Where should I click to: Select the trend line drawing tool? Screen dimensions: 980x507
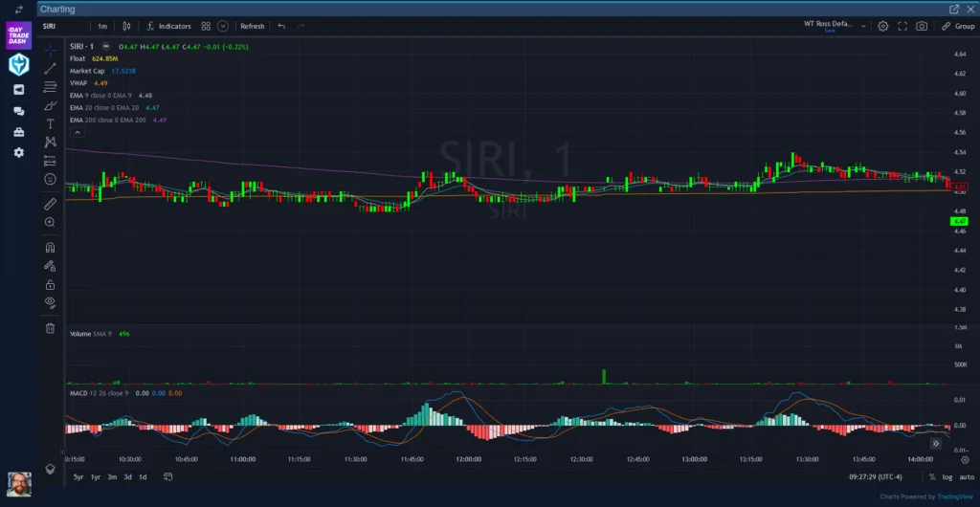(x=50, y=69)
